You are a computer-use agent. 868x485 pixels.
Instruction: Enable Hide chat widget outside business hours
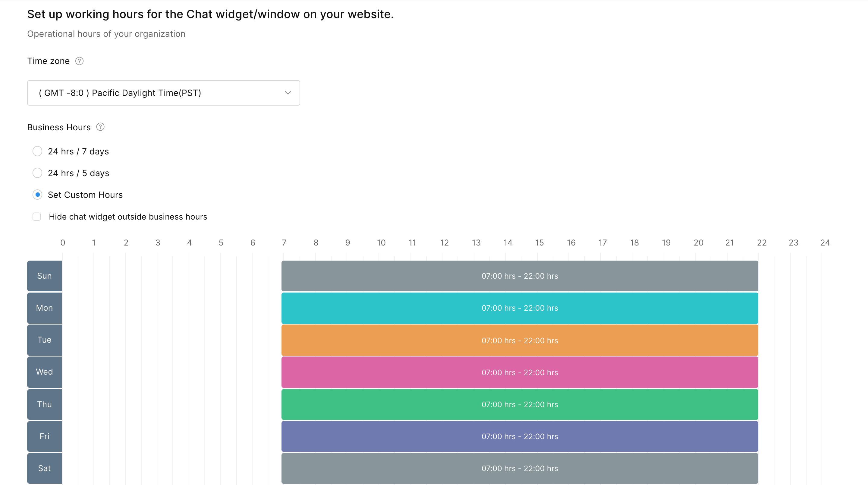coord(37,217)
